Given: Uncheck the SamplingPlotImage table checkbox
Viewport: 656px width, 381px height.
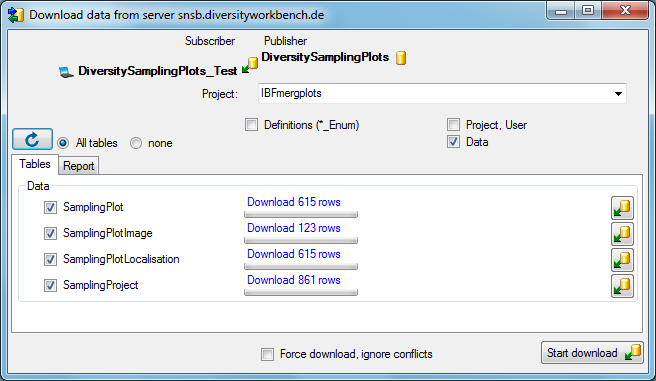Looking at the screenshot, I should [50, 233].
